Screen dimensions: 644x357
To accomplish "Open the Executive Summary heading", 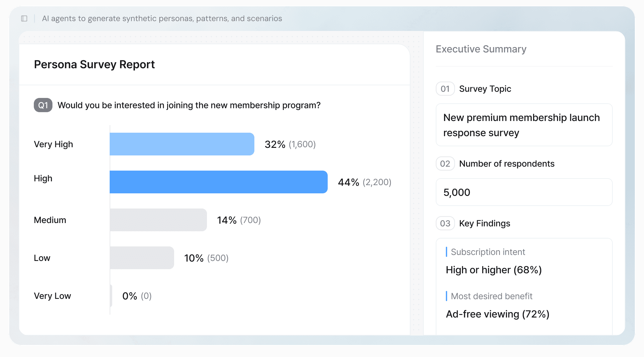I will point(481,49).
